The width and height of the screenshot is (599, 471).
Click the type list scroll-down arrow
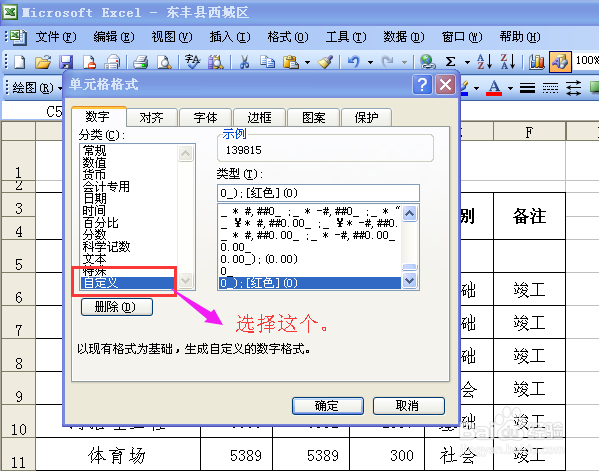[x=410, y=281]
